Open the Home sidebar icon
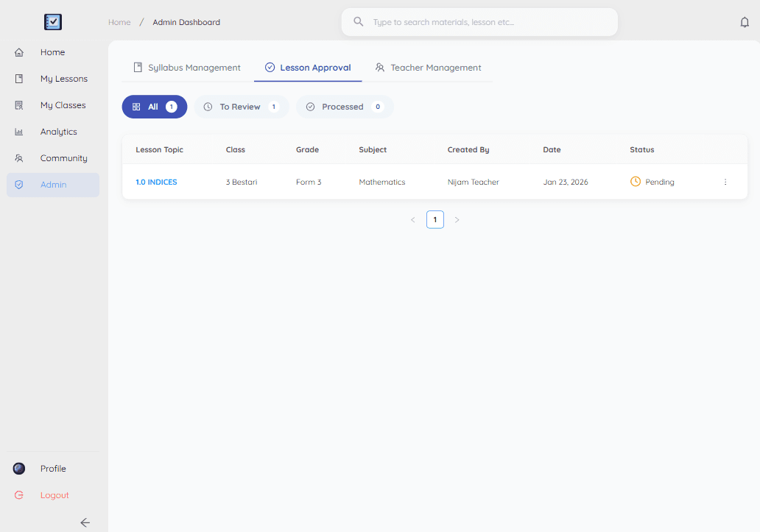 pos(18,52)
